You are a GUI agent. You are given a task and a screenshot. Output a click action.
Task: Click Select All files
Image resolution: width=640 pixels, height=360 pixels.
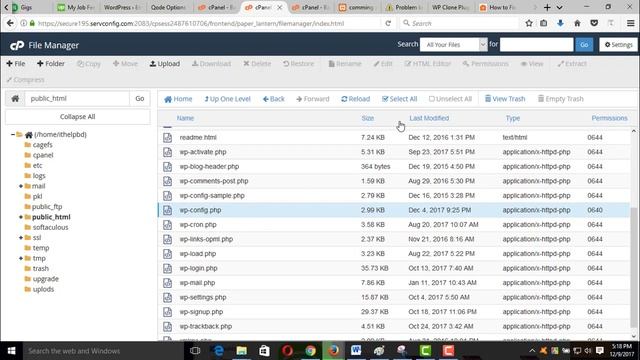399,99
